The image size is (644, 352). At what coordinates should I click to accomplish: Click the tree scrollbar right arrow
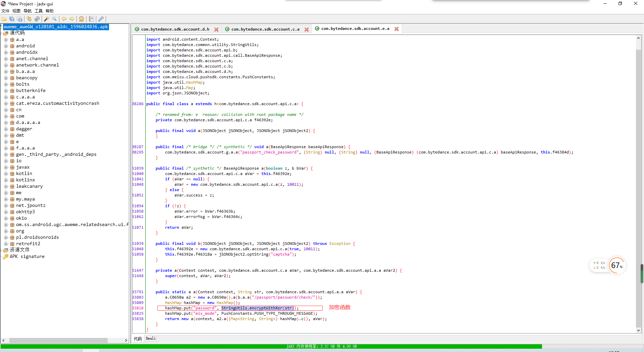pos(126,340)
